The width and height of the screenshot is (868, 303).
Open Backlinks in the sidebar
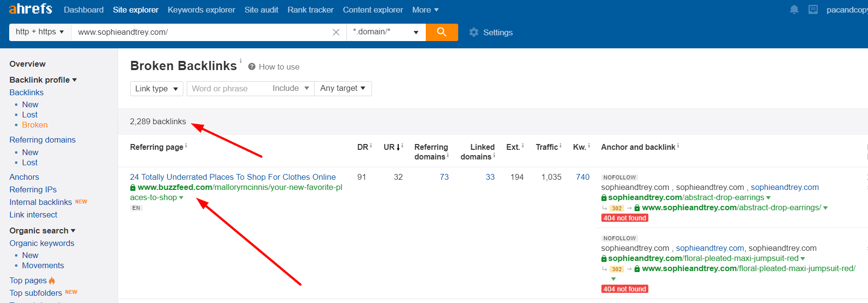(x=27, y=92)
